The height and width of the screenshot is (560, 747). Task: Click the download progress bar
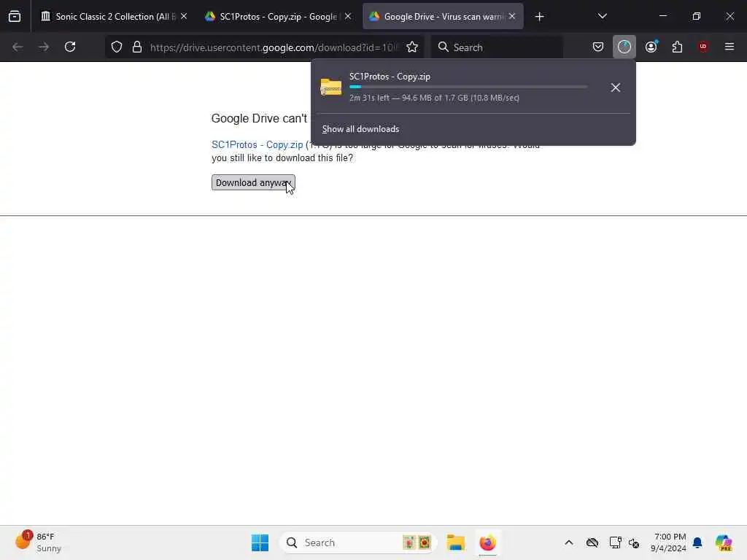[x=468, y=87]
